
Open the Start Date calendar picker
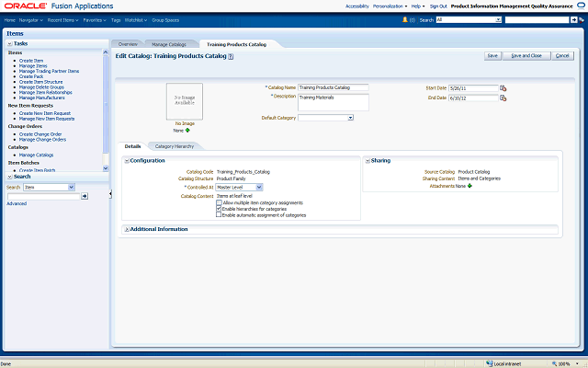[503, 88]
